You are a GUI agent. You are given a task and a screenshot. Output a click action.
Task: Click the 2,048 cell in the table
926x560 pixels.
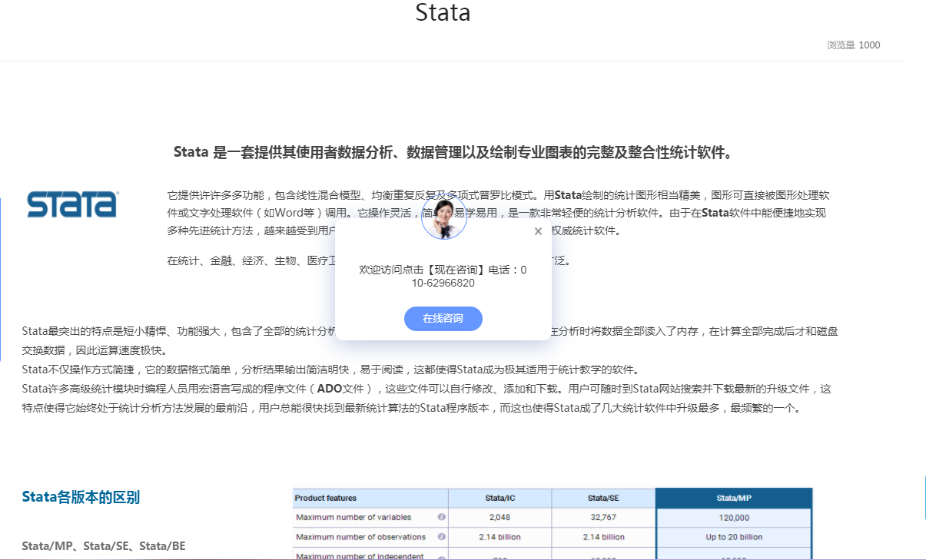click(500, 518)
